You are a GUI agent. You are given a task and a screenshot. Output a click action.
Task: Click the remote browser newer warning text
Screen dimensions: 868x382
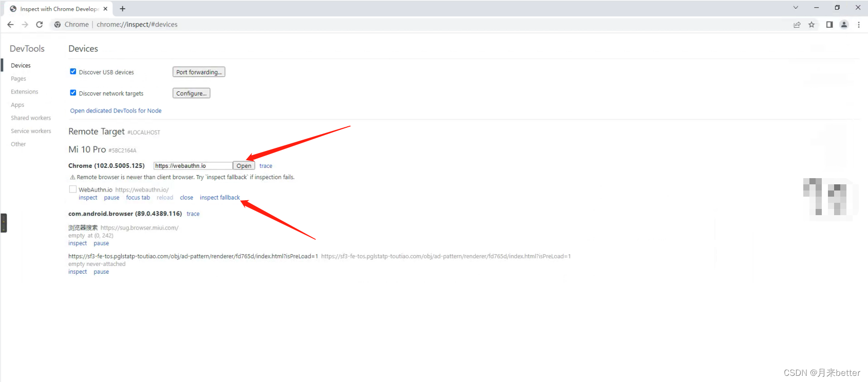[x=185, y=177]
